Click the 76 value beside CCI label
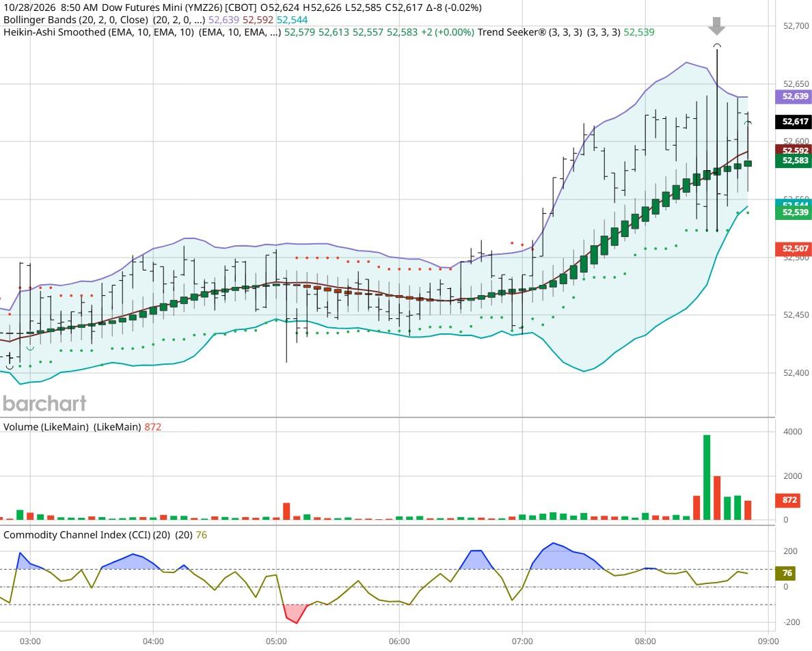 tap(201, 535)
